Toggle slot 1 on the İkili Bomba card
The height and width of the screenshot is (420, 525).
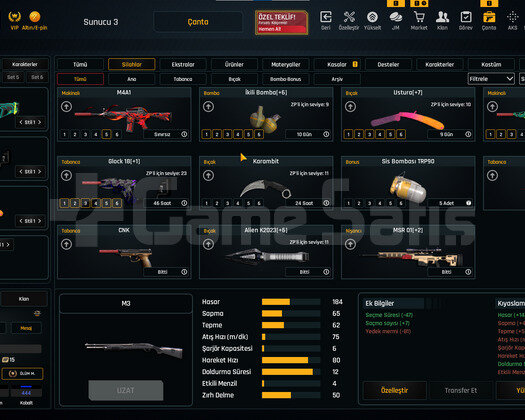206,134
